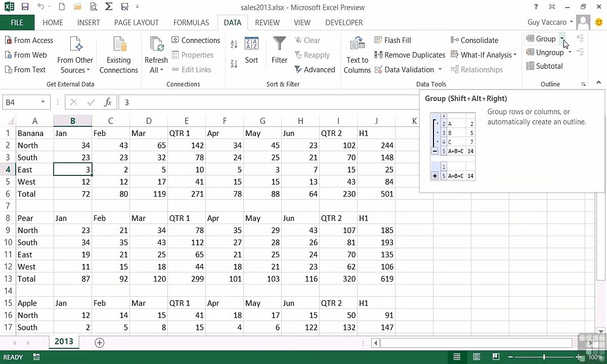Viewport: 607px width, 364px height.
Task: Add a new sheet with plus icon
Action: point(100,342)
